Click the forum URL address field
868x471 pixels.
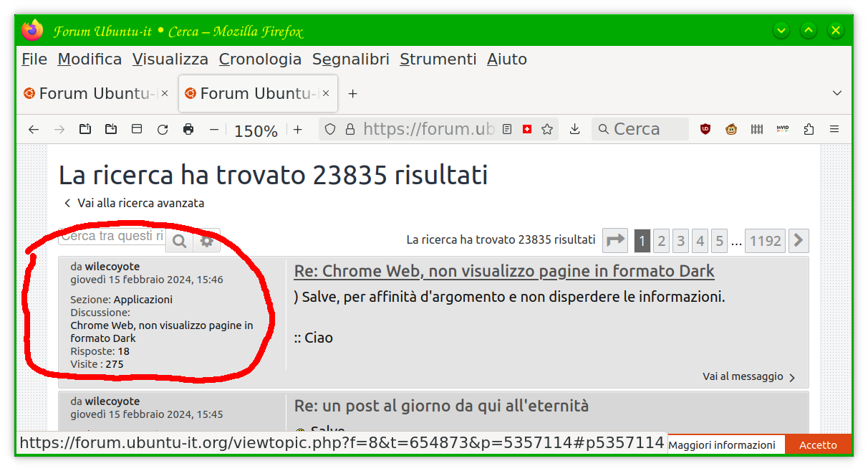coord(428,130)
